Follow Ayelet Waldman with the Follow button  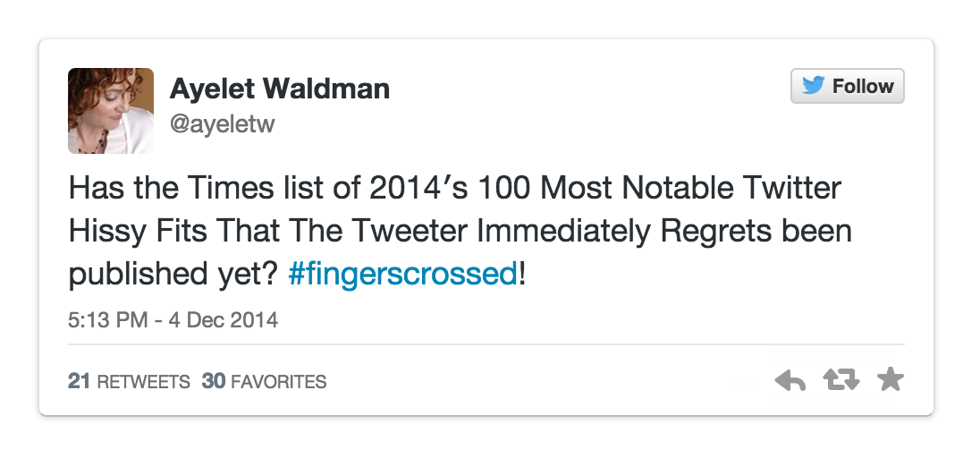[847, 86]
